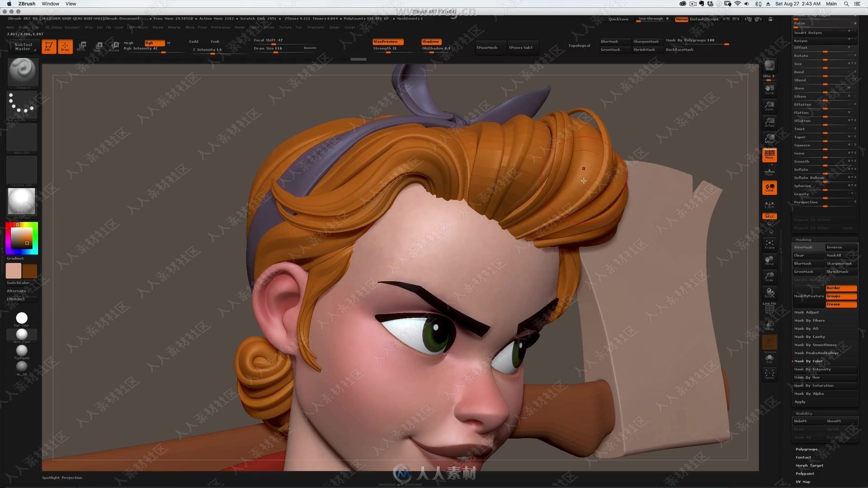This screenshot has width=868, height=488.
Task: Open the material sphere selector
Action: click(22, 203)
